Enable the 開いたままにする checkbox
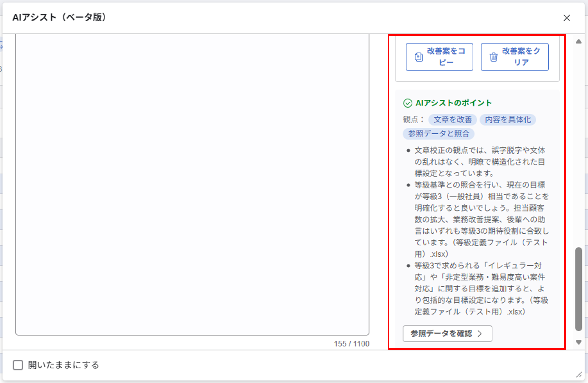 18,365
